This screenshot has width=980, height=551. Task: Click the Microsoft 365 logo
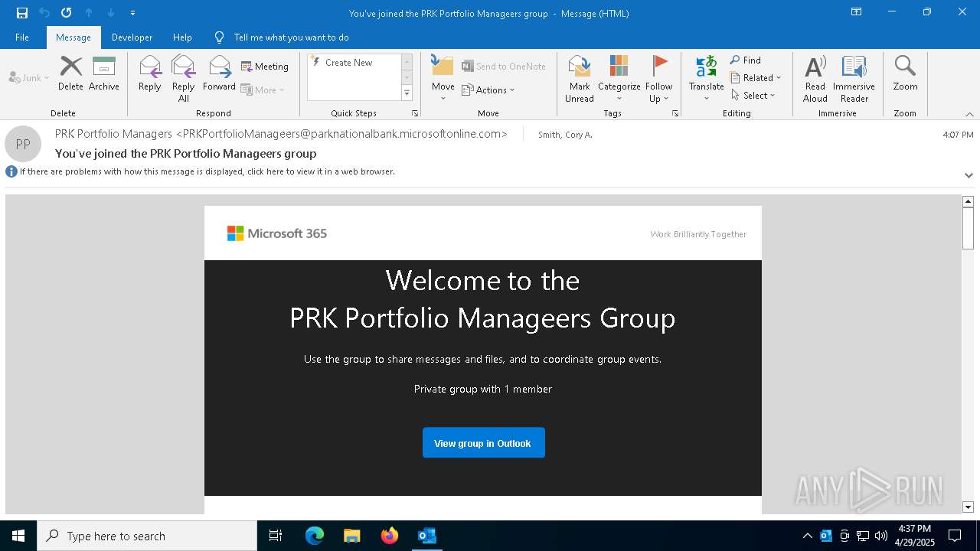coord(277,233)
